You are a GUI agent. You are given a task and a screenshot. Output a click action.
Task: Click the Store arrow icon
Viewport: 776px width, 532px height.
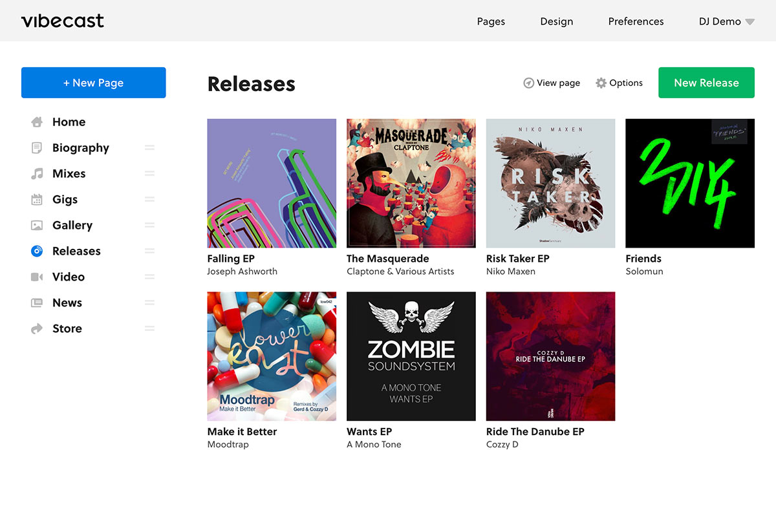point(37,329)
